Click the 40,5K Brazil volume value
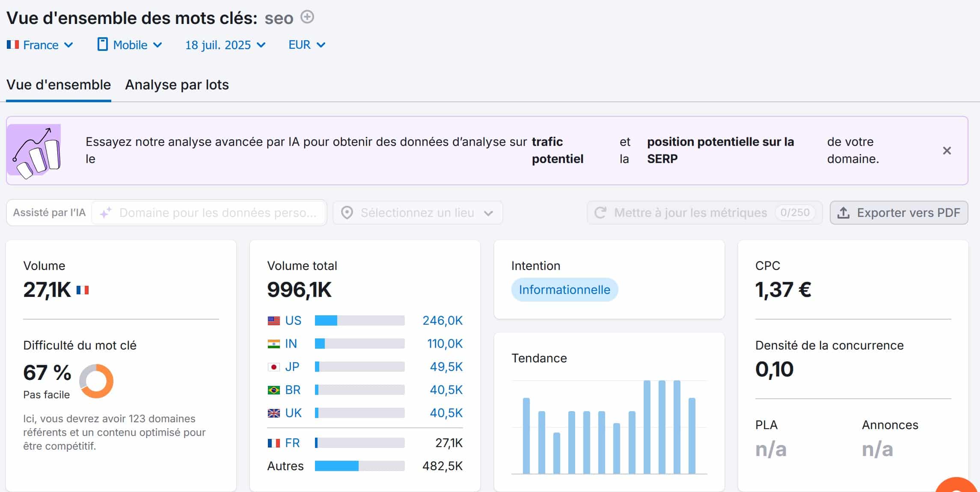The height and width of the screenshot is (492, 980). click(x=446, y=390)
